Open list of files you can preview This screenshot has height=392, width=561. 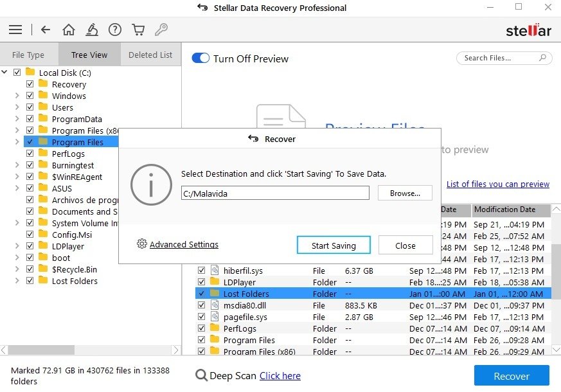[498, 184]
